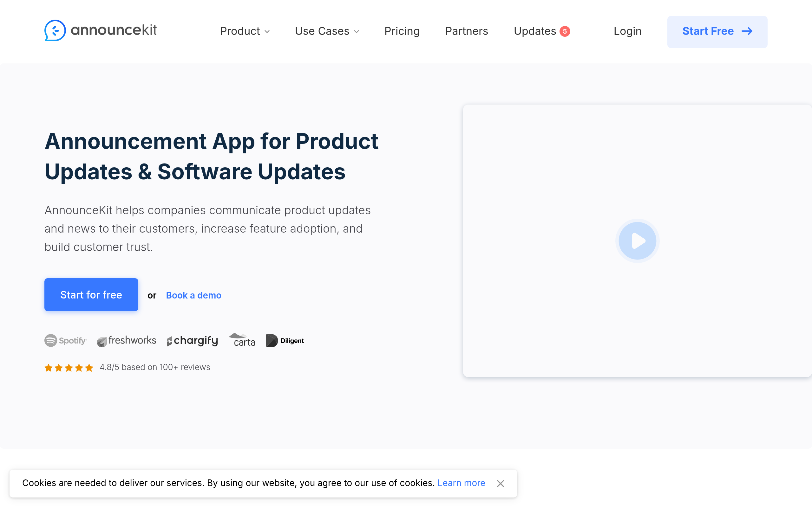Play the hero video
The image size is (812, 507).
coord(637,241)
